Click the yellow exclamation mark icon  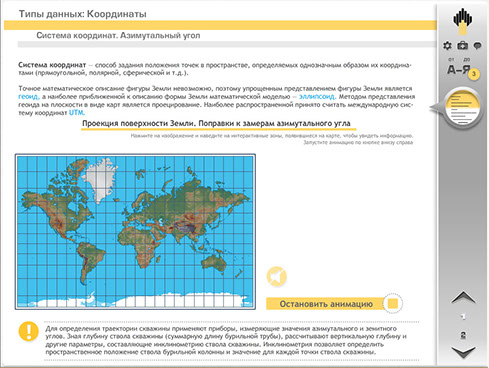[29, 331]
